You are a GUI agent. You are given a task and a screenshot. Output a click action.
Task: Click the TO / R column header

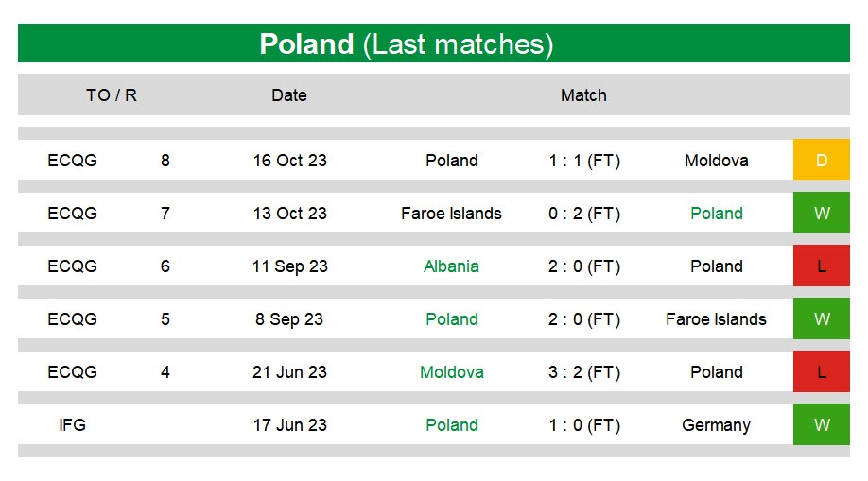(x=112, y=95)
